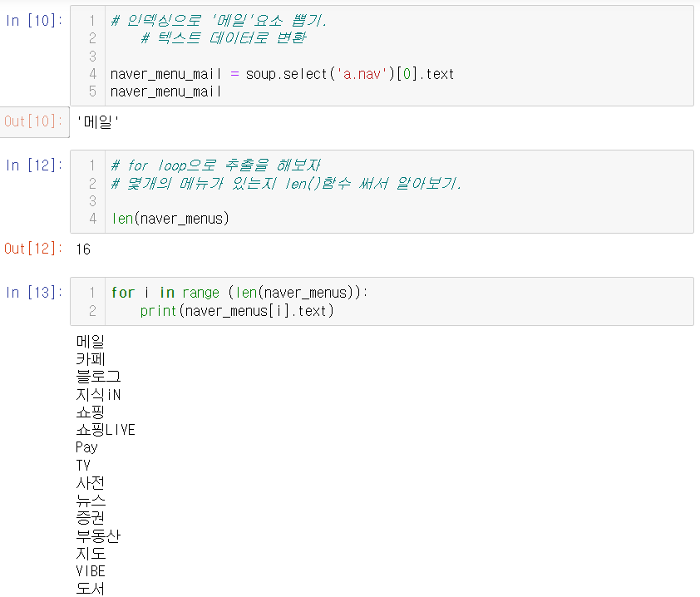Click the print(naver_menus[i].text) line

point(237,311)
